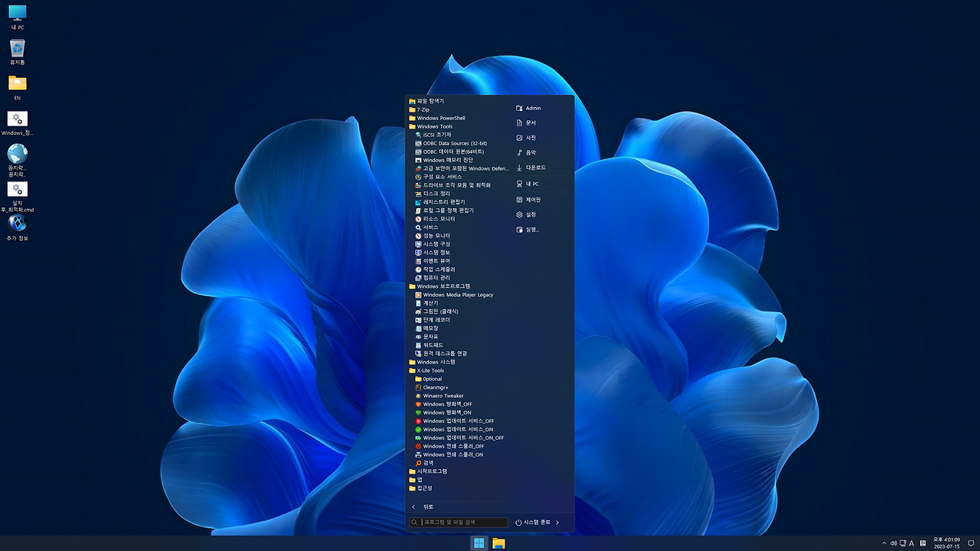Image resolution: width=980 pixels, height=551 pixels.
Task: Expand the Windows 시스템 folder
Action: (436, 361)
